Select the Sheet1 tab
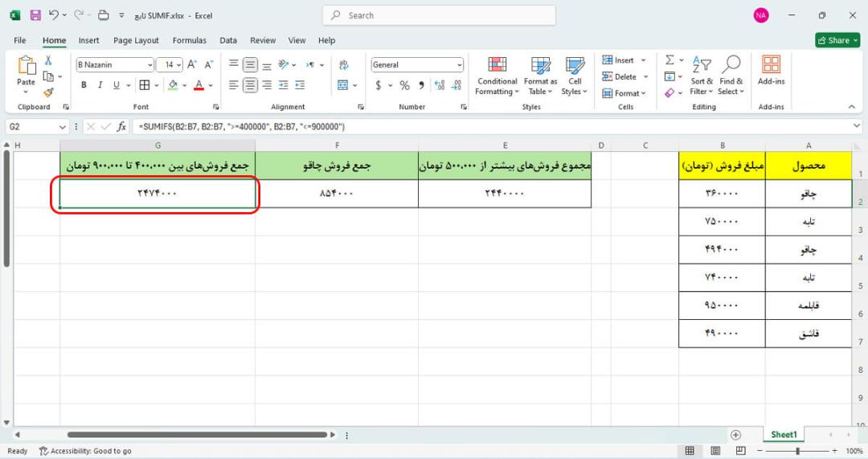868x459 pixels. [x=784, y=435]
